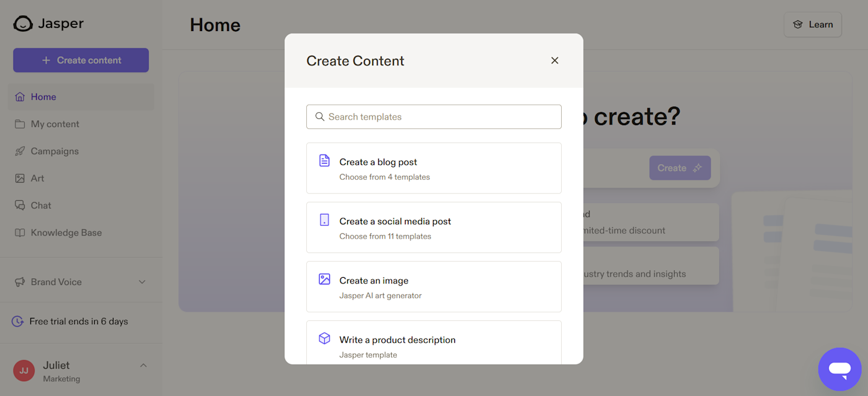Click the Jasper logo icon
Viewport: 868px width, 396px height.
(x=23, y=24)
